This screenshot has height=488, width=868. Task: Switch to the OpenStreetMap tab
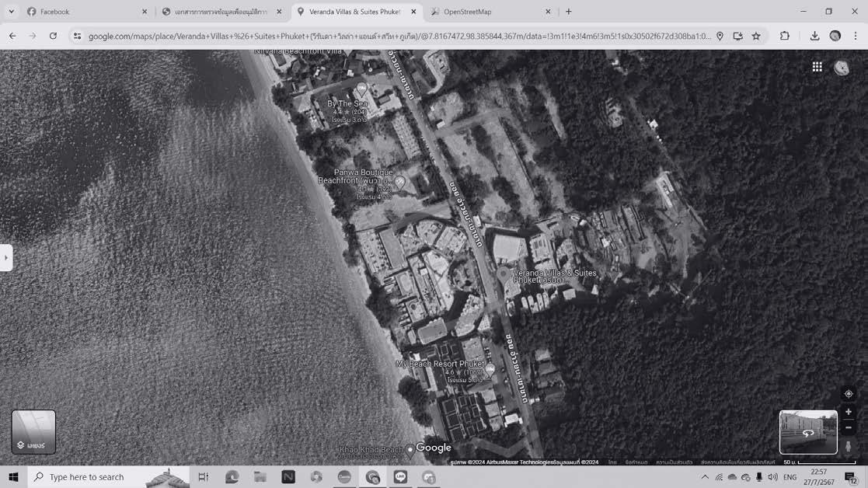click(490, 12)
